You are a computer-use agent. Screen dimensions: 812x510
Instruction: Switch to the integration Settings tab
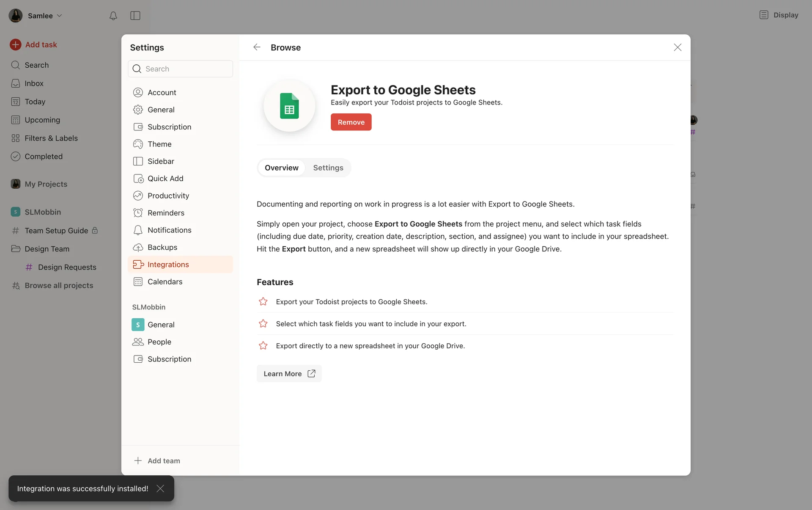pyautogui.click(x=328, y=168)
